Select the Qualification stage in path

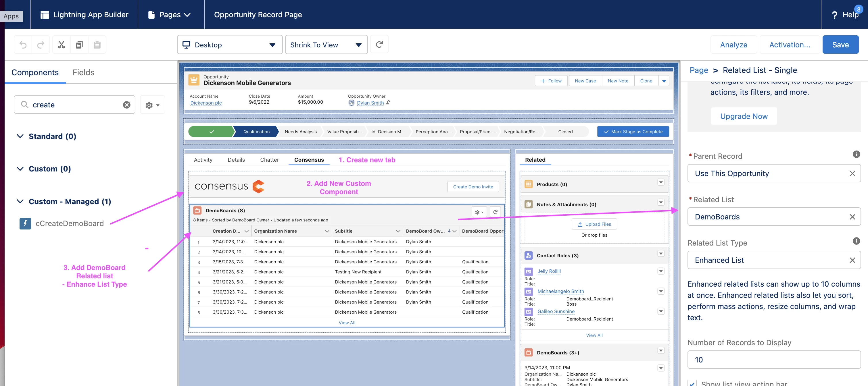(x=256, y=132)
